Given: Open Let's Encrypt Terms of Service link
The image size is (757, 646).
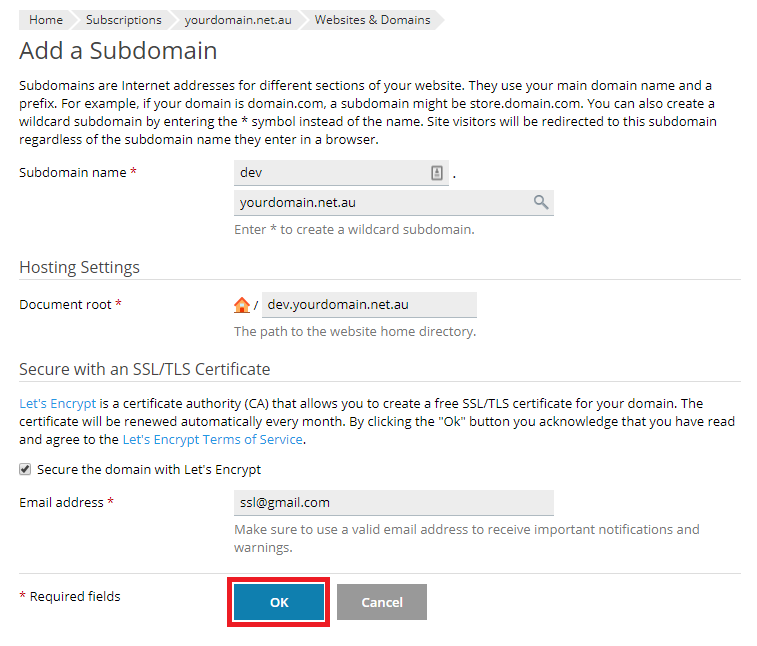Looking at the screenshot, I should click(x=213, y=440).
